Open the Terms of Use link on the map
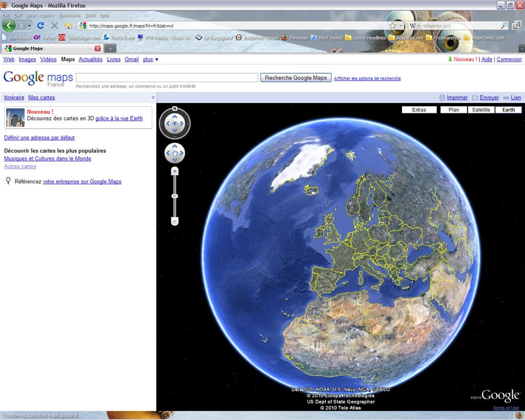The width and height of the screenshot is (525, 420). pyautogui.click(x=506, y=408)
